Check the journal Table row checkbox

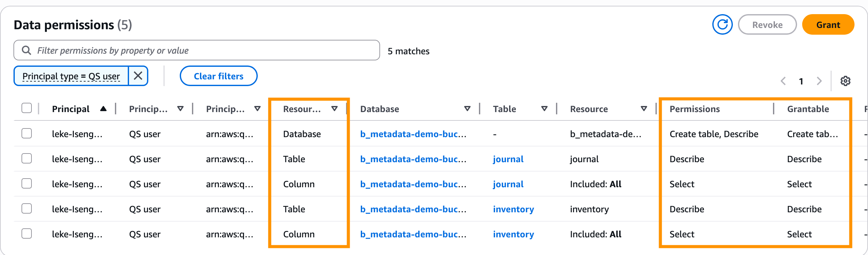coord(27,159)
